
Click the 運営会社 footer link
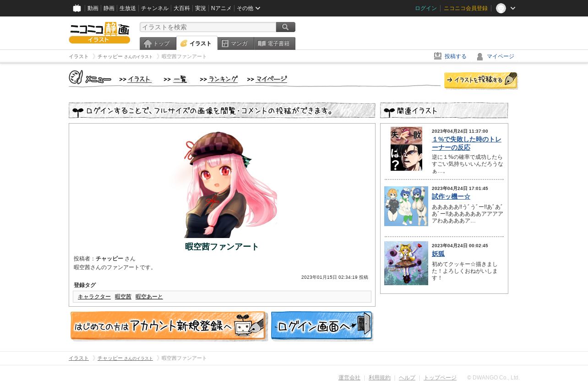[x=349, y=378]
